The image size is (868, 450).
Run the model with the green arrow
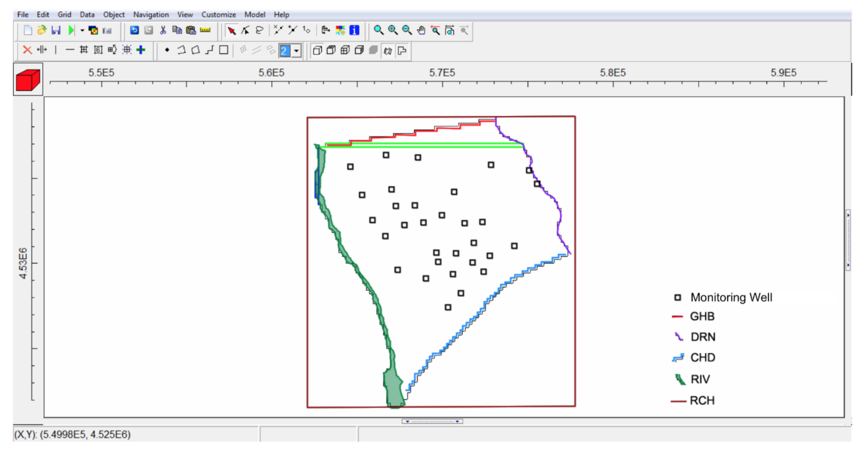(x=71, y=30)
